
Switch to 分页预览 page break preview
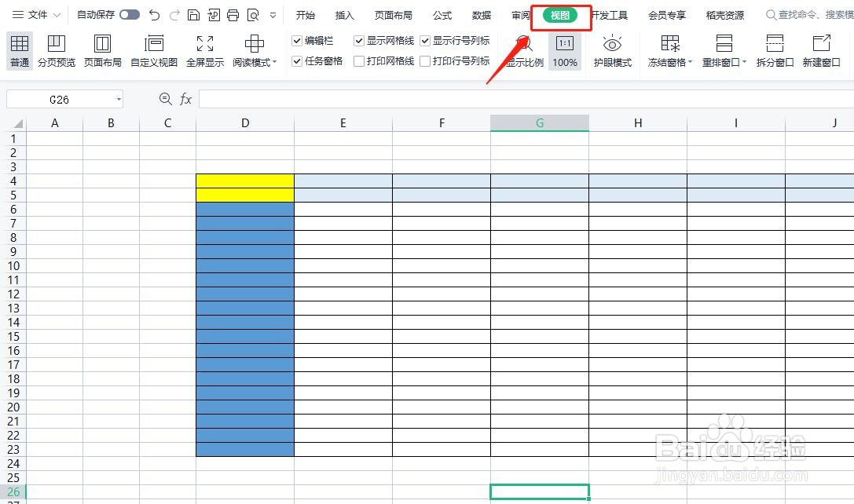click(x=56, y=50)
